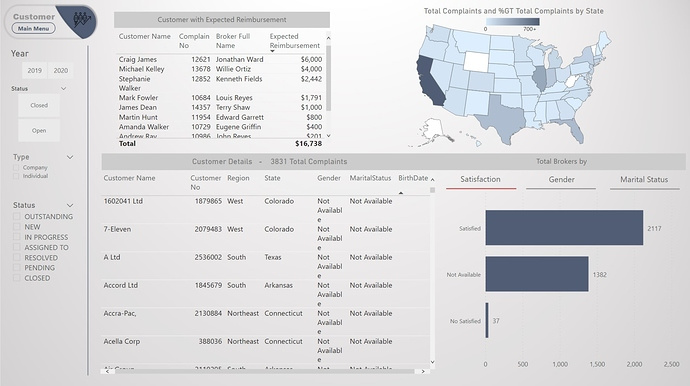Click scroll-up arrow of reimbursement table
This screenshot has width=690, height=386.
click(328, 38)
